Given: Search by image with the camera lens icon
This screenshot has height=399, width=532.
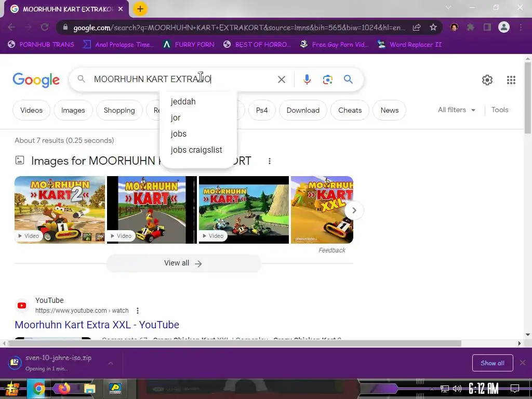Looking at the screenshot, I should [x=327, y=79].
